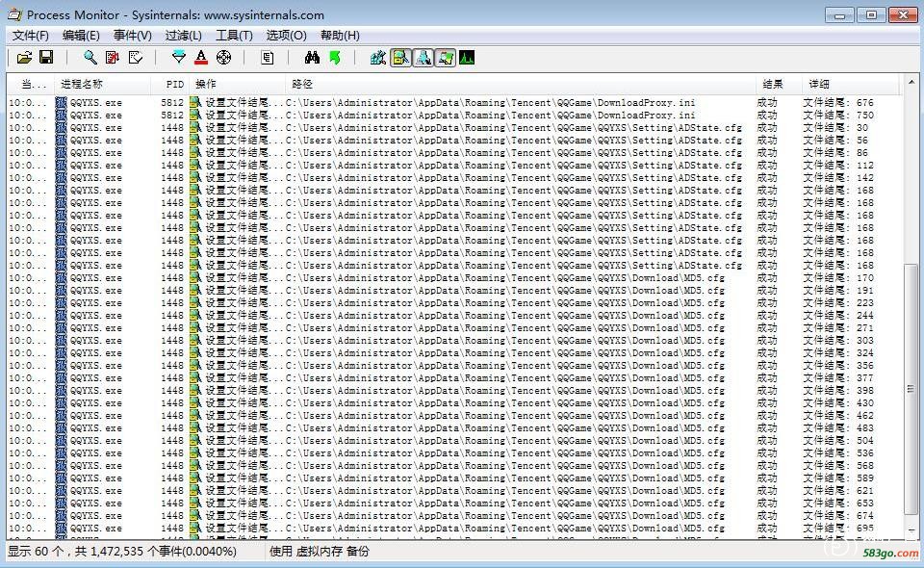924x568 pixels.
Task: Select the MD5.cfg row with 文件结尾: 589
Action: coord(453,478)
